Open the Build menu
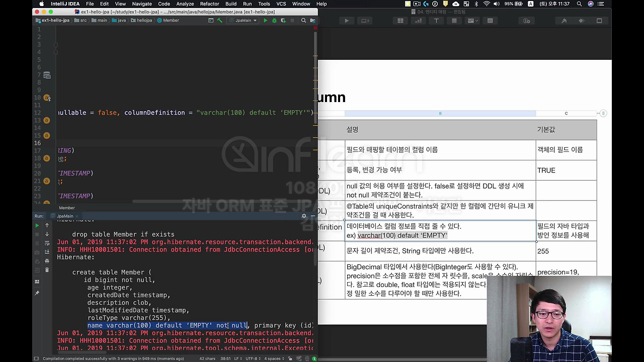 231,4
